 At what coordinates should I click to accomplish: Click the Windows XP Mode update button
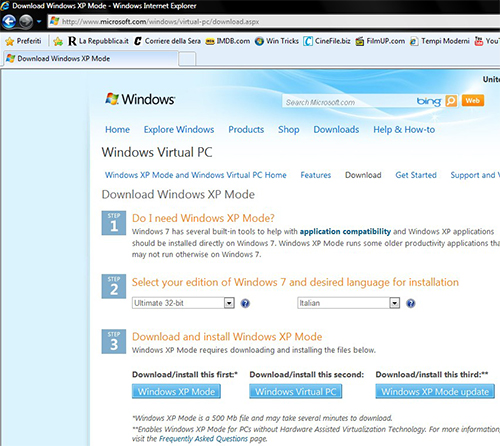pos(435,391)
